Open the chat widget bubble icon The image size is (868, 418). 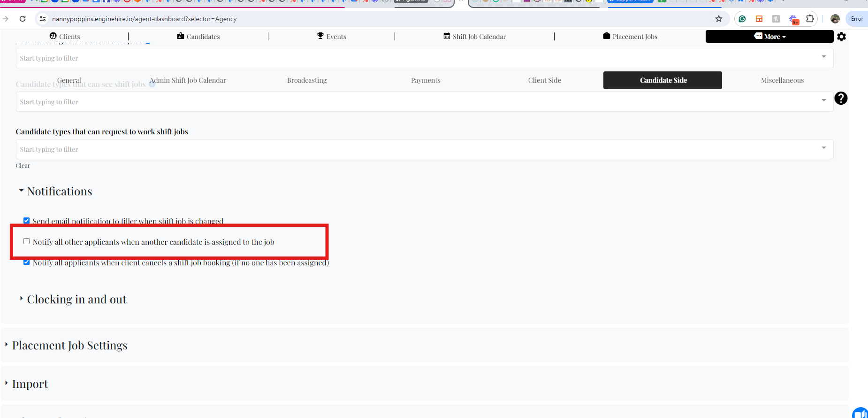861,413
